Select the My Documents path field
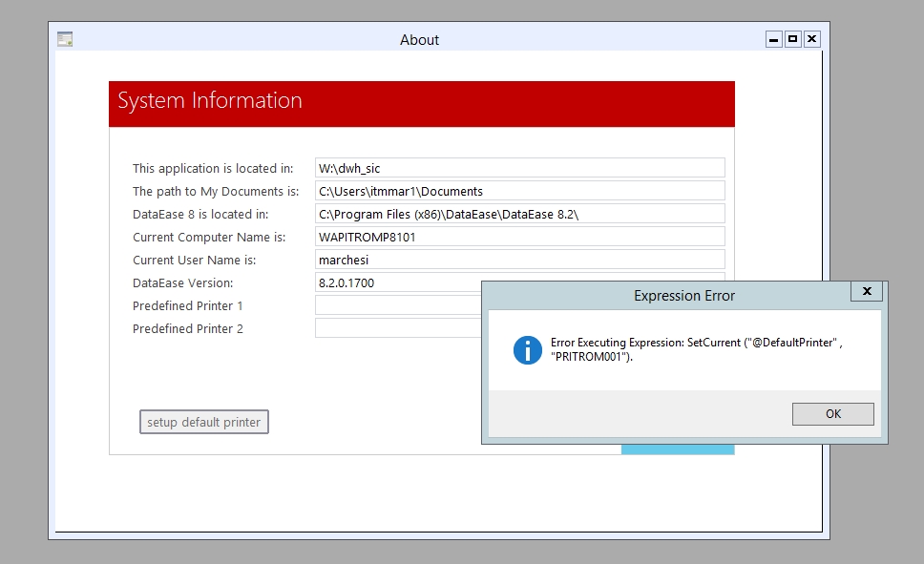Viewport: 924px width, 564px height. coord(519,191)
